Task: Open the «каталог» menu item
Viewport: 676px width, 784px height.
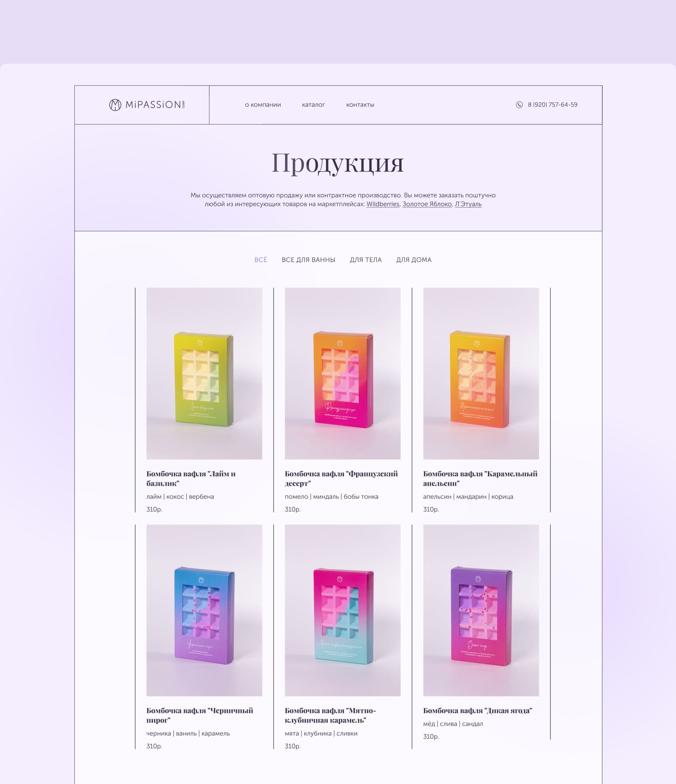Action: pos(313,105)
